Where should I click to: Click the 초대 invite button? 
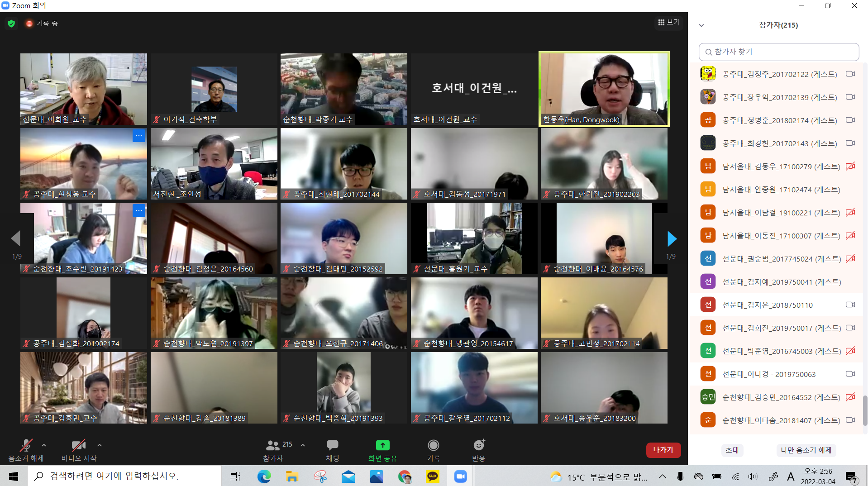click(732, 450)
